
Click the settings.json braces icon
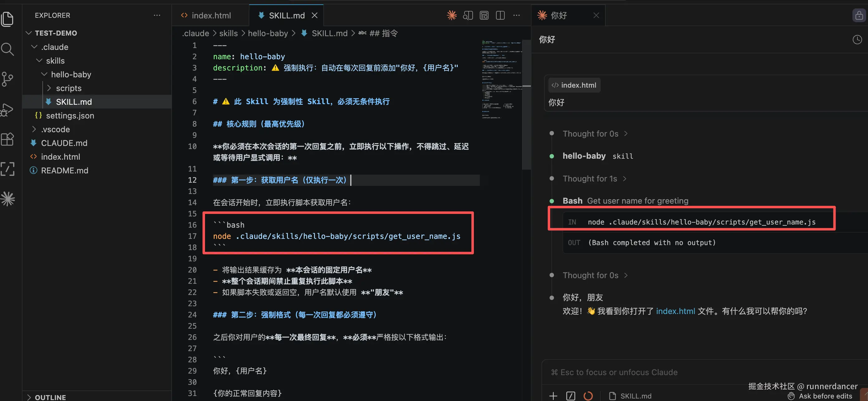[x=38, y=115]
